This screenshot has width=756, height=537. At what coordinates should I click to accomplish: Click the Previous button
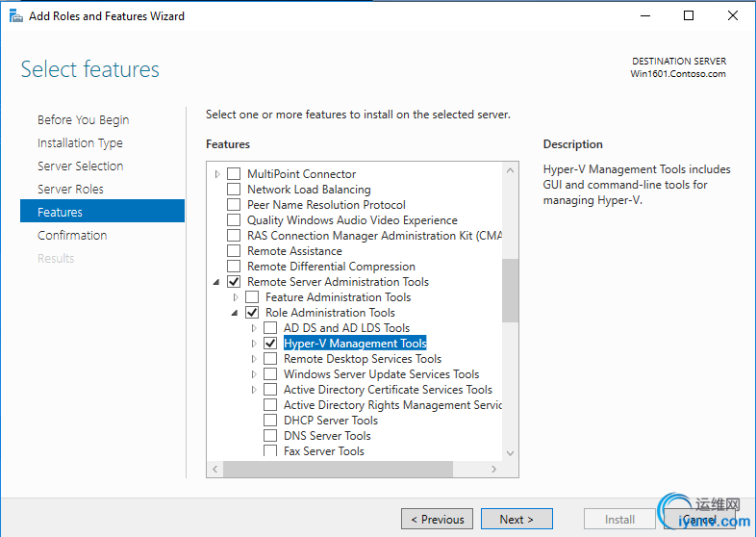pyautogui.click(x=437, y=520)
